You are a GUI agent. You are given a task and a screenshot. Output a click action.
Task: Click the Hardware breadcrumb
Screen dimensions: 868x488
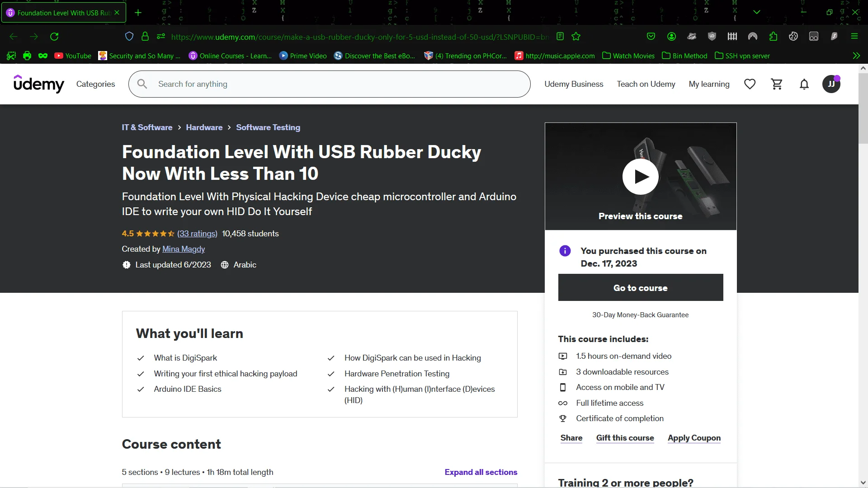tap(204, 127)
